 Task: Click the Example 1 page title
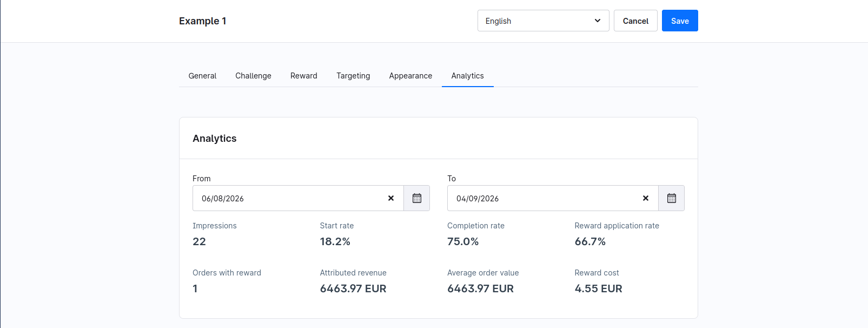(x=203, y=21)
